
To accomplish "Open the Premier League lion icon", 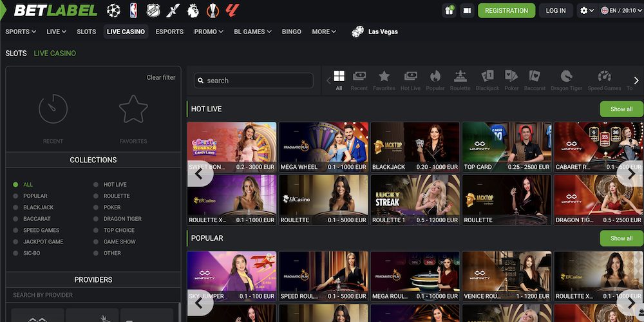I will pos(193,11).
